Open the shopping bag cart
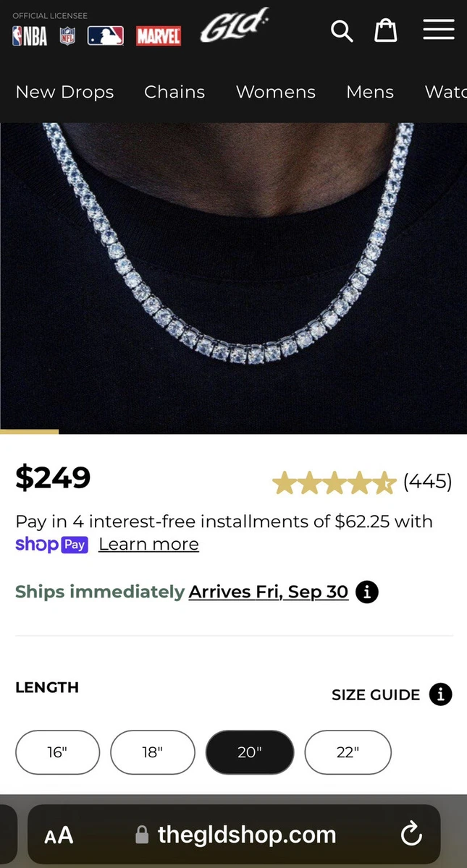 tap(386, 30)
